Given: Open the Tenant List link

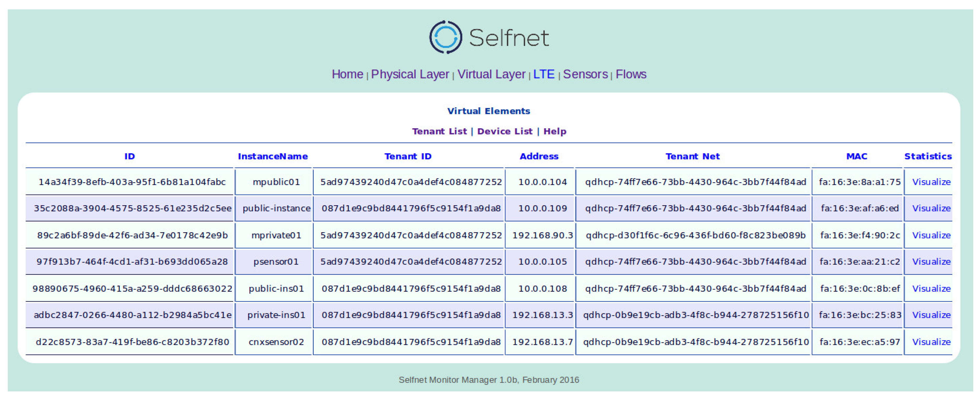Looking at the screenshot, I should (x=439, y=131).
